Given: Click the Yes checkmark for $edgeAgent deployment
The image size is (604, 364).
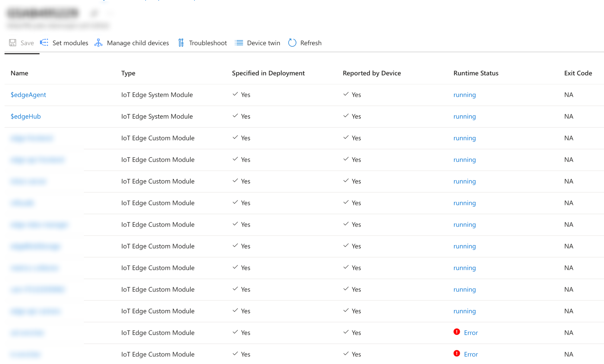Looking at the screenshot, I should pyautogui.click(x=236, y=94).
